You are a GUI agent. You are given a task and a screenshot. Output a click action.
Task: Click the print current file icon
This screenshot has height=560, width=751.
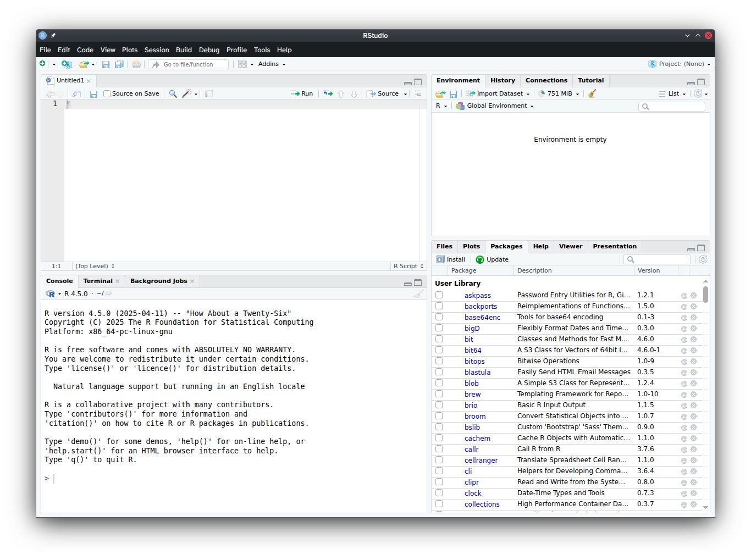click(x=136, y=64)
